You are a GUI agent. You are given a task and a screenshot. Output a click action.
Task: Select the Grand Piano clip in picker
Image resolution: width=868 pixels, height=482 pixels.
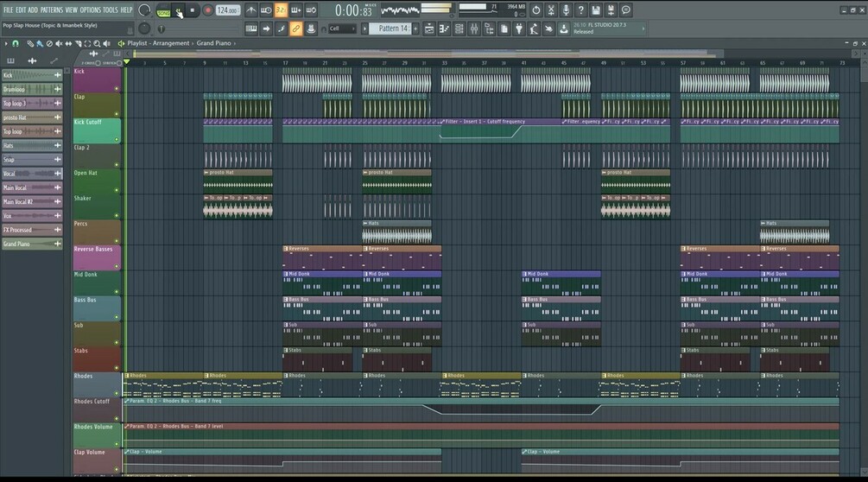(32, 244)
